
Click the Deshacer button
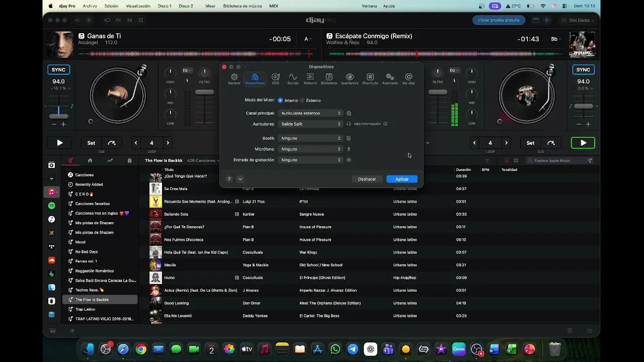click(x=367, y=179)
